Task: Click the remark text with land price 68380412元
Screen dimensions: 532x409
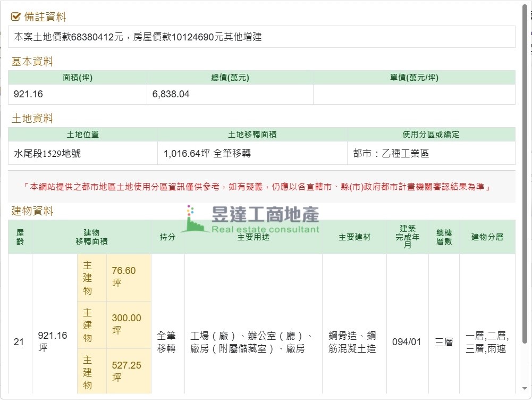Action: tap(138, 37)
